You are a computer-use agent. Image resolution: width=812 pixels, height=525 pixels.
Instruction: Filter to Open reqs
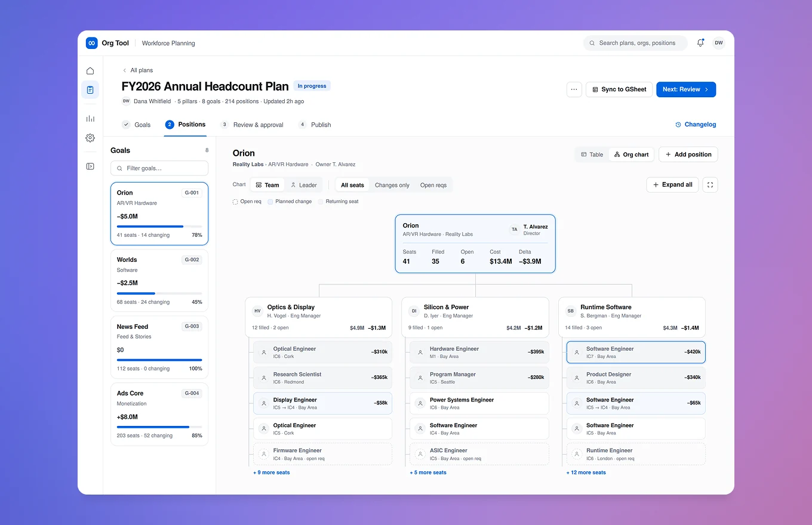(x=433, y=185)
